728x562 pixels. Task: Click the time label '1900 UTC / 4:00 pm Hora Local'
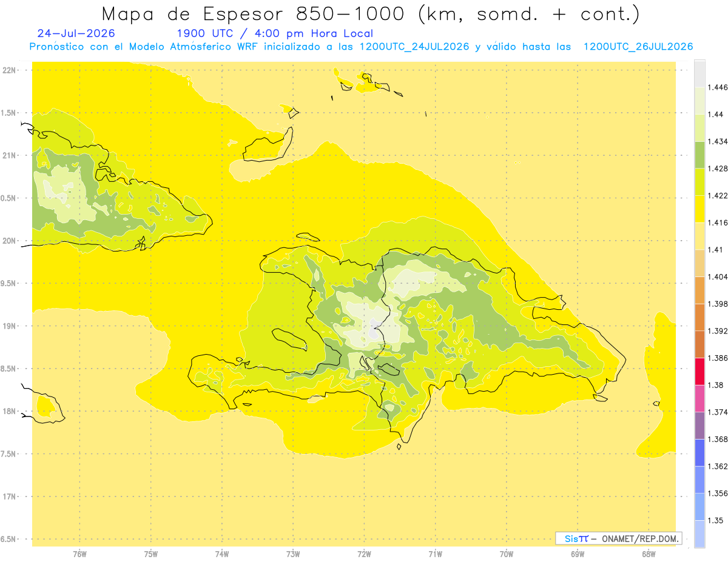(275, 34)
